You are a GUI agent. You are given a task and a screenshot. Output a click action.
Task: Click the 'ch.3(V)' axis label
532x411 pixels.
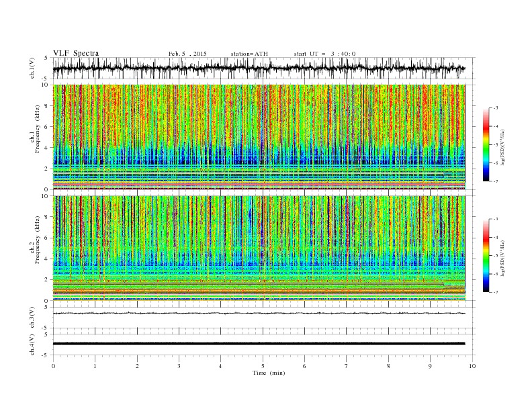tap(32, 318)
